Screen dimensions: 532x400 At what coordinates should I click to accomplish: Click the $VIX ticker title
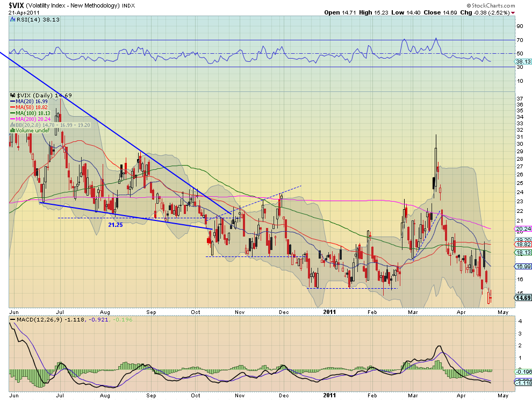[16, 5]
